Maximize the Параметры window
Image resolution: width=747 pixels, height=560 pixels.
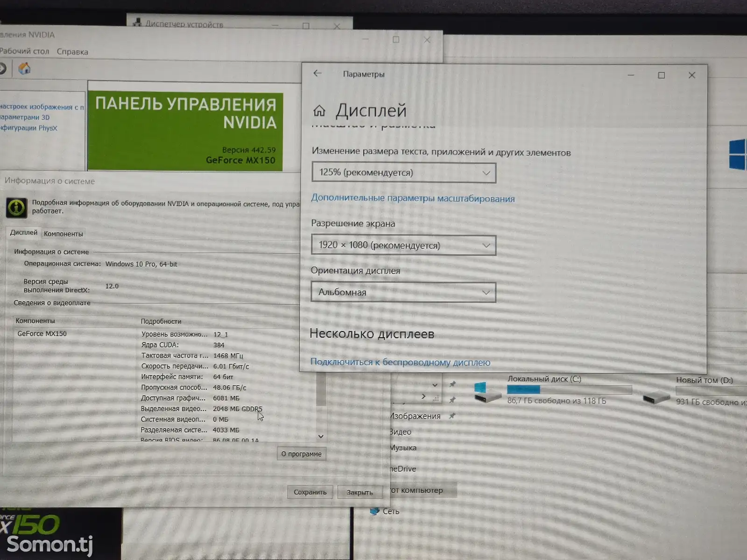[661, 75]
